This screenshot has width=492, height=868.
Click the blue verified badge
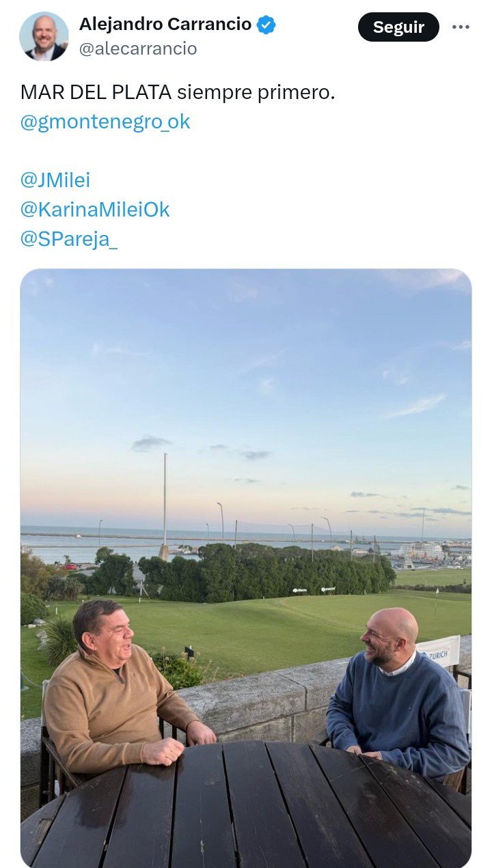266,25
